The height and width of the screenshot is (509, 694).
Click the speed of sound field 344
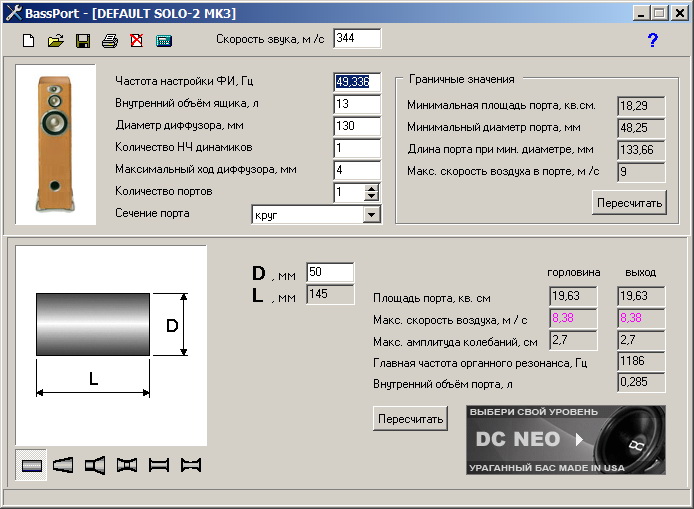357,39
